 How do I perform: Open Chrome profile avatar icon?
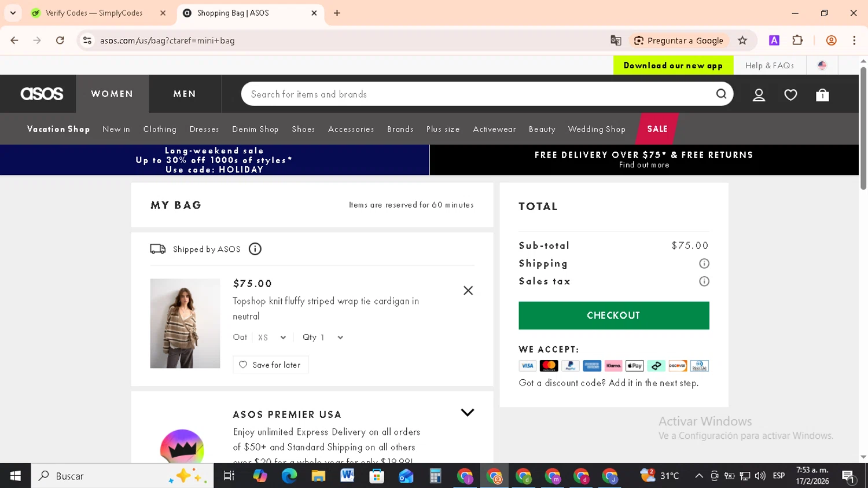pos(831,41)
